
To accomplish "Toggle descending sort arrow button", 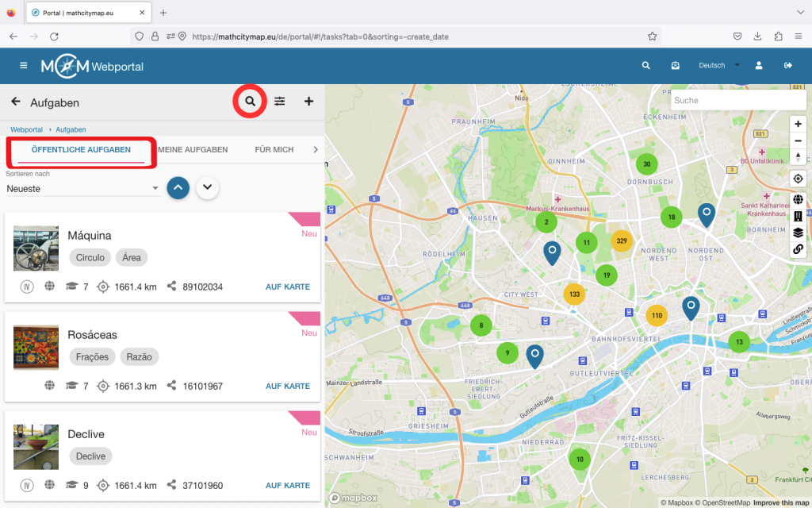I will click(x=208, y=188).
